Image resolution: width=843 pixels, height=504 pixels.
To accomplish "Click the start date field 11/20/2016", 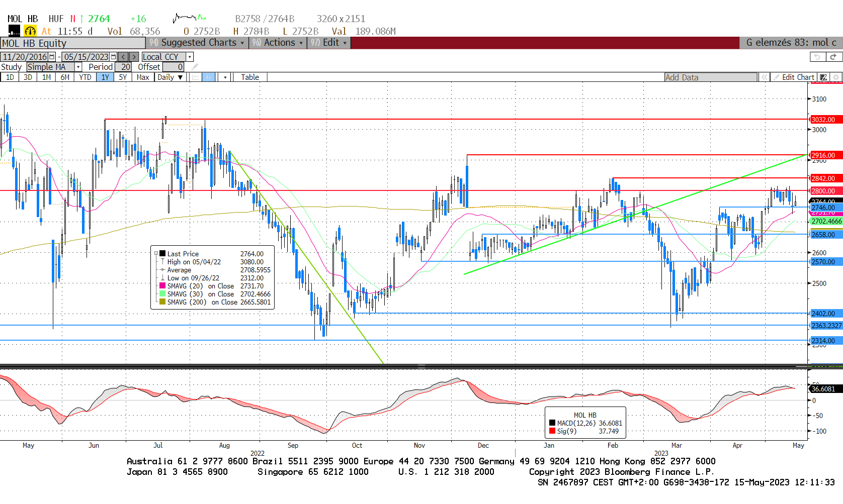I will point(25,57).
